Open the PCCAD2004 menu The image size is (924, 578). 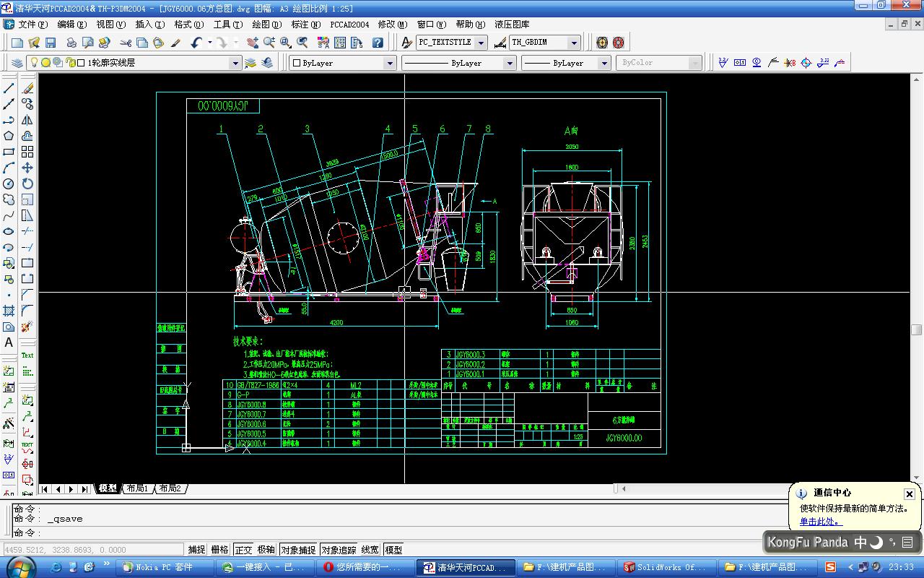349,25
